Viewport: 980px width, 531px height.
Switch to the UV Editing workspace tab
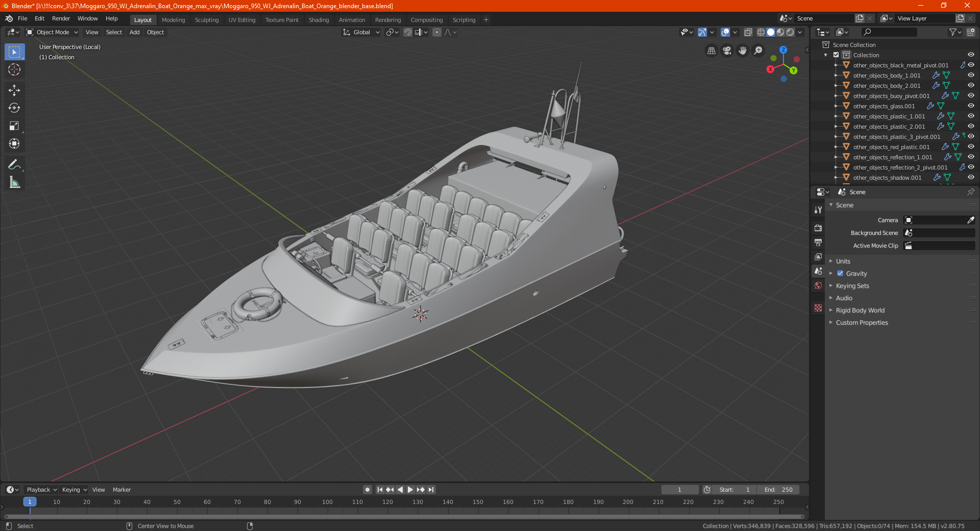click(x=242, y=20)
